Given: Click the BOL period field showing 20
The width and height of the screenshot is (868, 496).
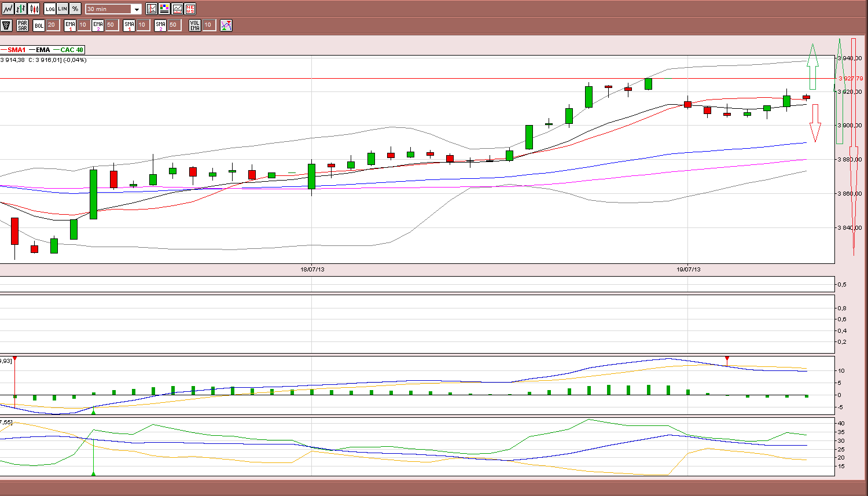Looking at the screenshot, I should click(52, 25).
